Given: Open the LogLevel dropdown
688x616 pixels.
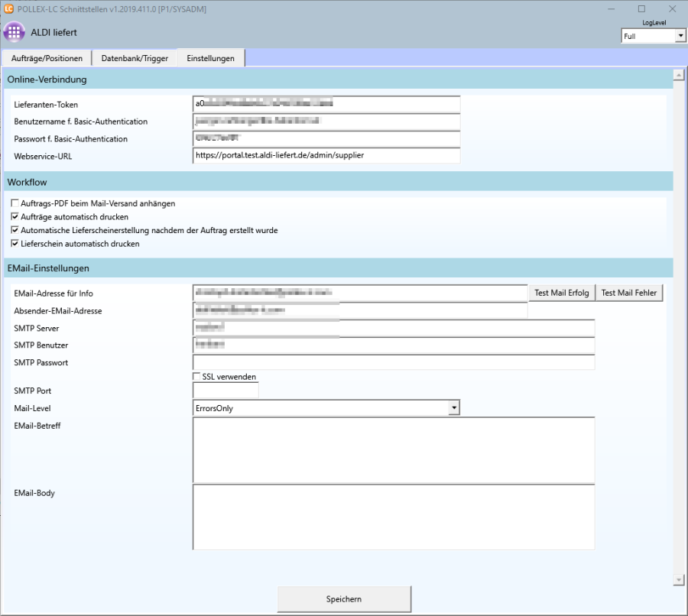Looking at the screenshot, I should pyautogui.click(x=680, y=36).
